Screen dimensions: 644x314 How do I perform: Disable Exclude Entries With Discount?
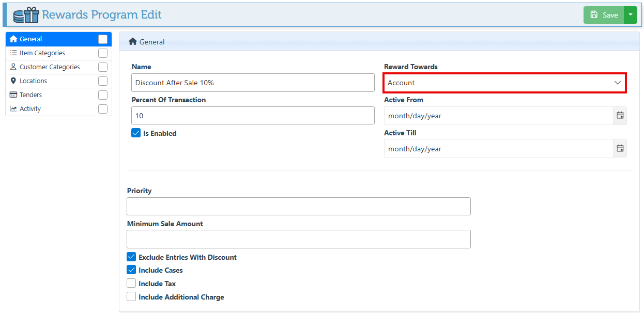click(131, 257)
